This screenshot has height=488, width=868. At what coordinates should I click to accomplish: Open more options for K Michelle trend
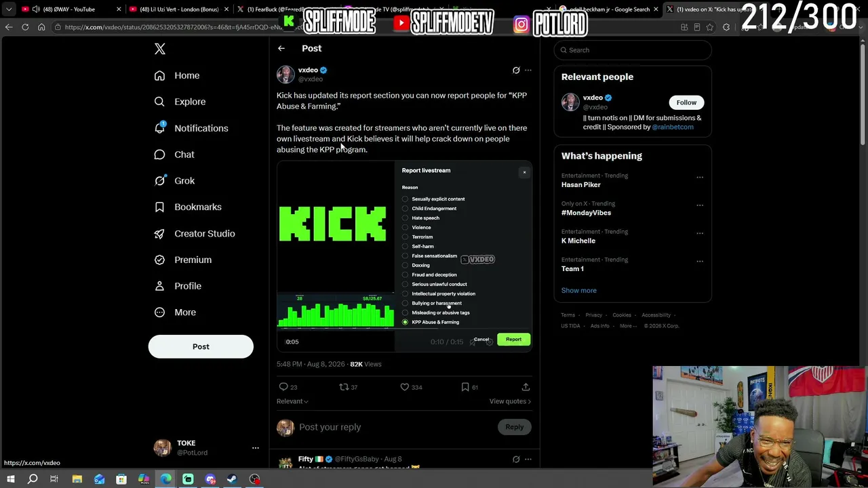click(x=700, y=233)
